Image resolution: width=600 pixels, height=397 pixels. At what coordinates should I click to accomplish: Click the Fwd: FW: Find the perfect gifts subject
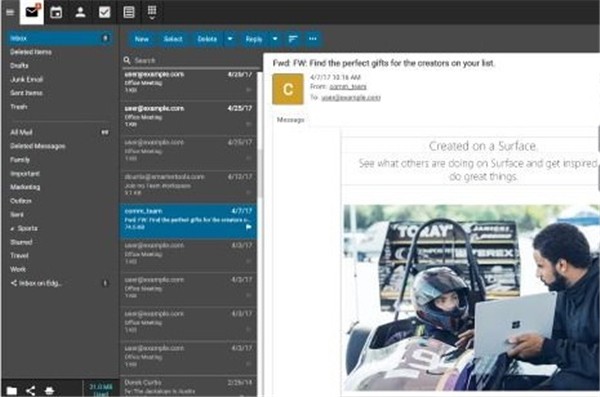(x=383, y=63)
